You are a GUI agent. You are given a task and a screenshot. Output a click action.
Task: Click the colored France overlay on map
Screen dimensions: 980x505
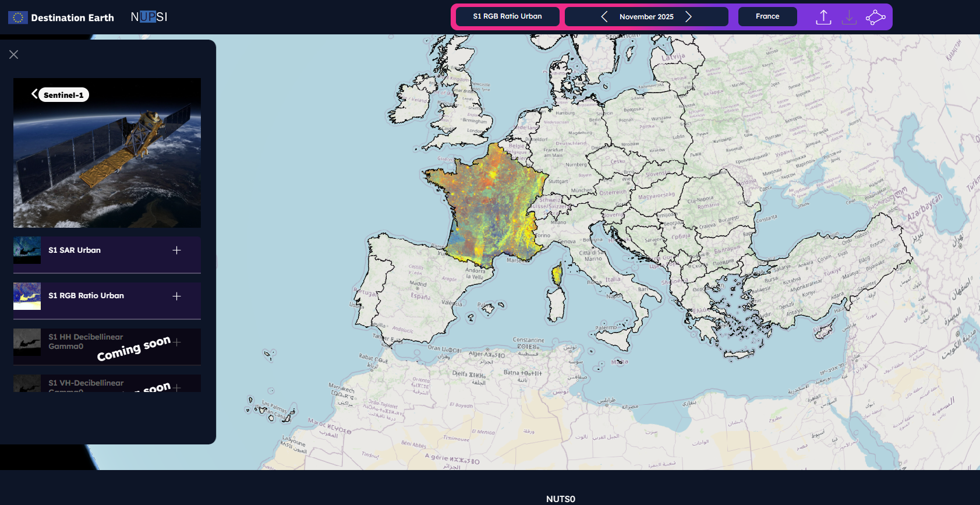click(489, 198)
